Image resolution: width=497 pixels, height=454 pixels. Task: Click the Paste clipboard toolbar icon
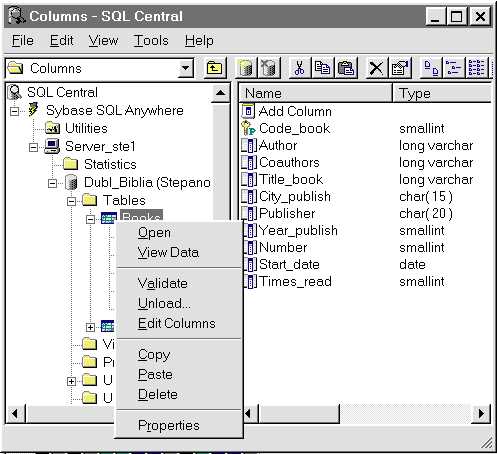(x=346, y=68)
